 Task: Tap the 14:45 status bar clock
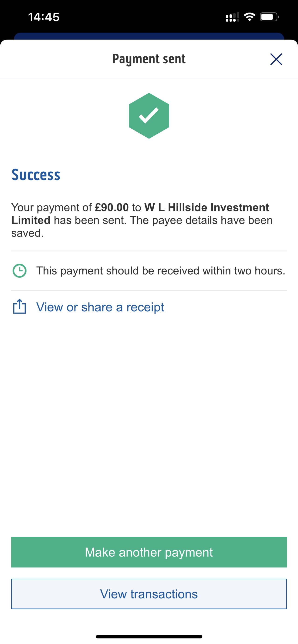click(x=44, y=17)
